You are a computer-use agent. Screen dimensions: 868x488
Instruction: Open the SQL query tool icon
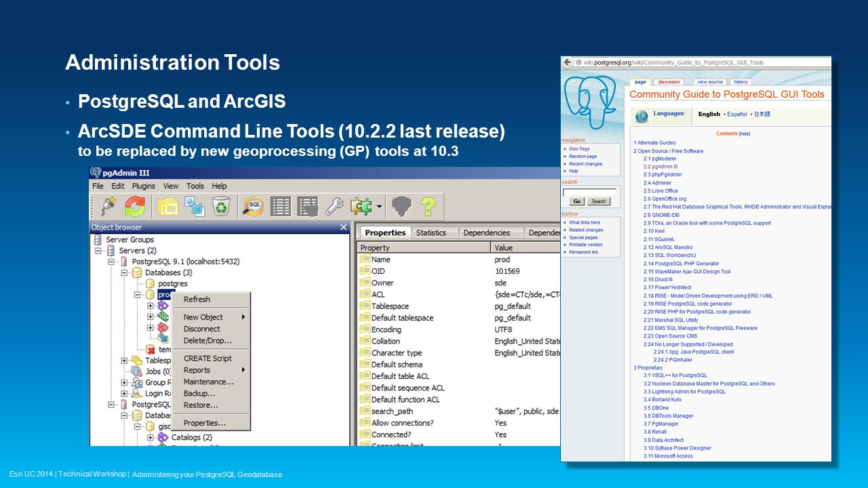[x=254, y=206]
